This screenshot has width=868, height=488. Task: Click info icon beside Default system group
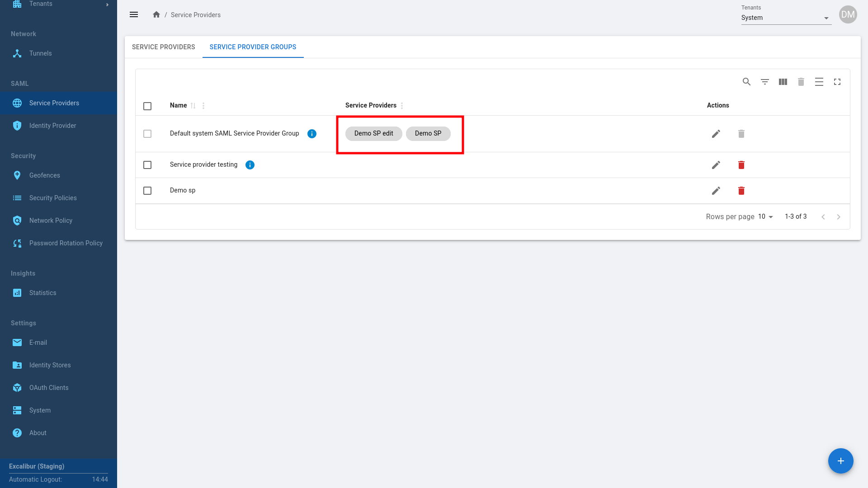311,134
